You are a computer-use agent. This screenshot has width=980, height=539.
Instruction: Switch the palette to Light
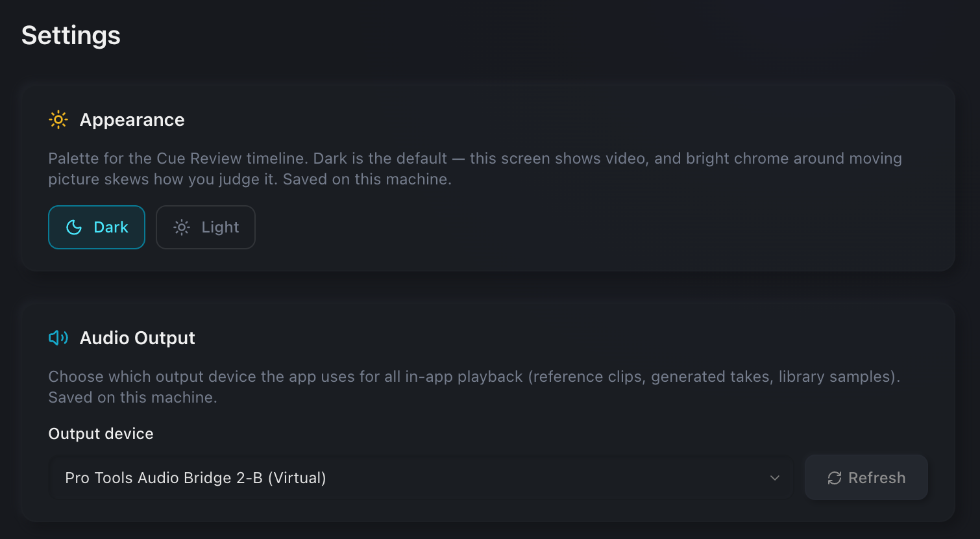(206, 227)
